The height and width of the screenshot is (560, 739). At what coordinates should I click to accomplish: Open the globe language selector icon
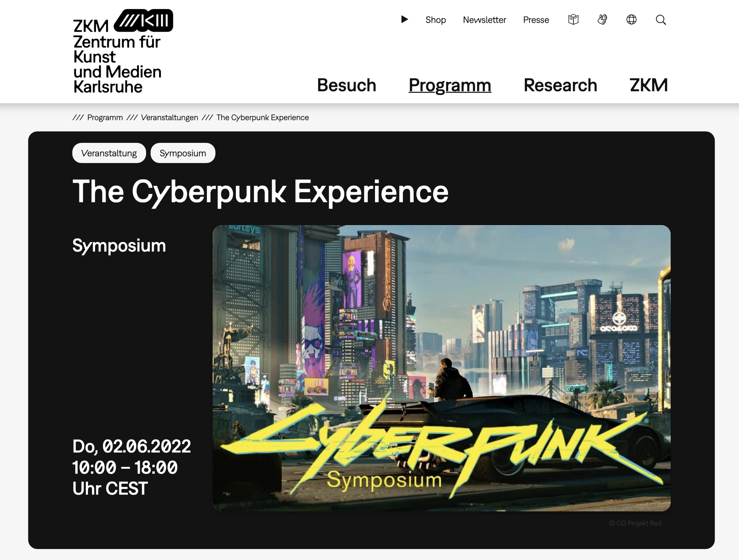pos(631,19)
